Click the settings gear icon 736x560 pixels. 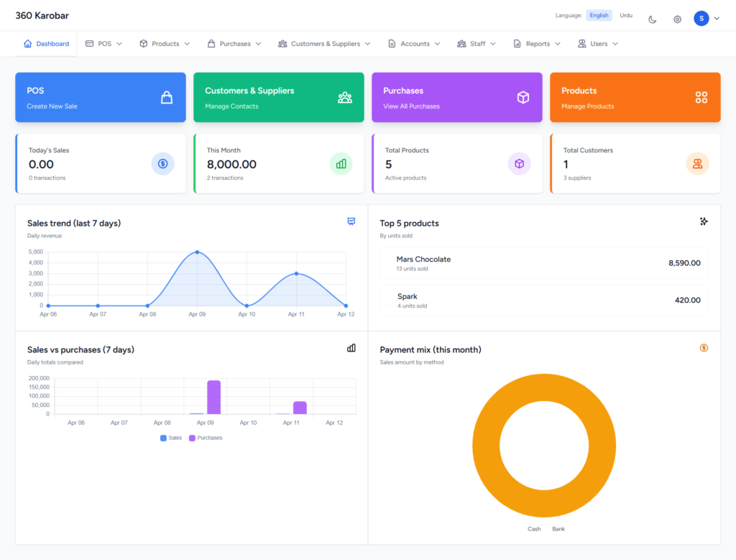677,19
